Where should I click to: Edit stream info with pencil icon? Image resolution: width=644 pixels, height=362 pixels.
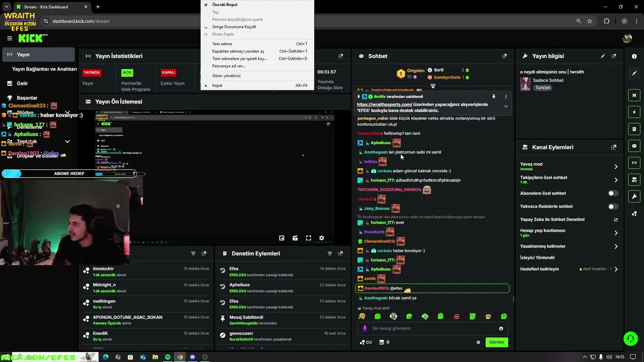click(603, 56)
